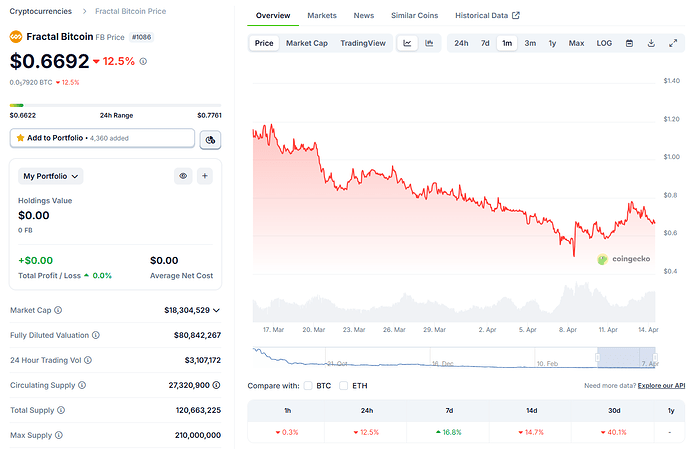Click the Fractal Bitcoin coin logo
Image resolution: width=690 pixels, height=449 pixels.
tap(16, 37)
